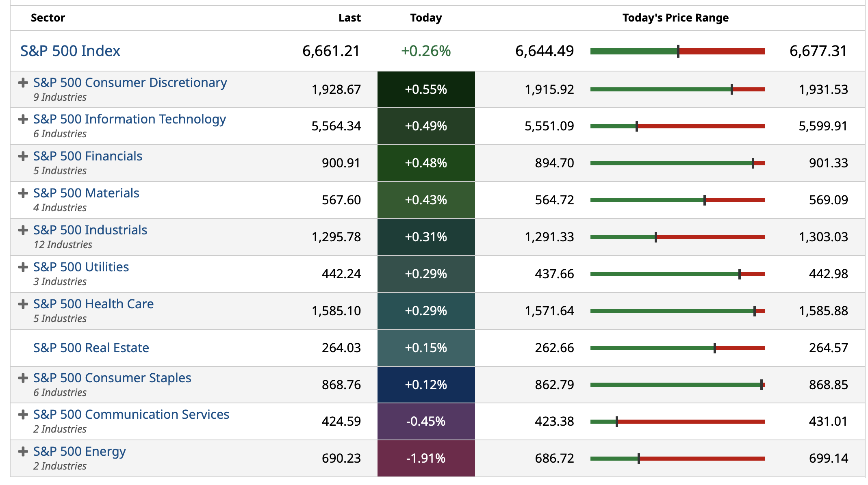Click the Today's Price Range header
Screen dimensions: 868x485
675,18
